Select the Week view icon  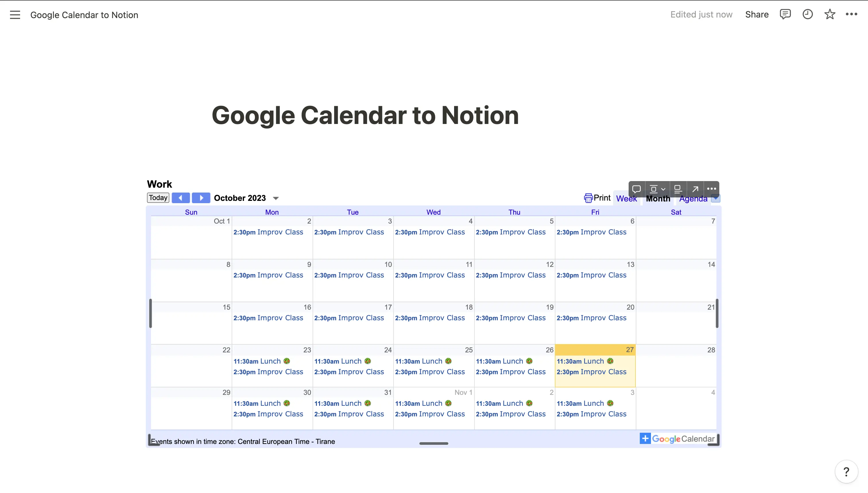tap(627, 199)
